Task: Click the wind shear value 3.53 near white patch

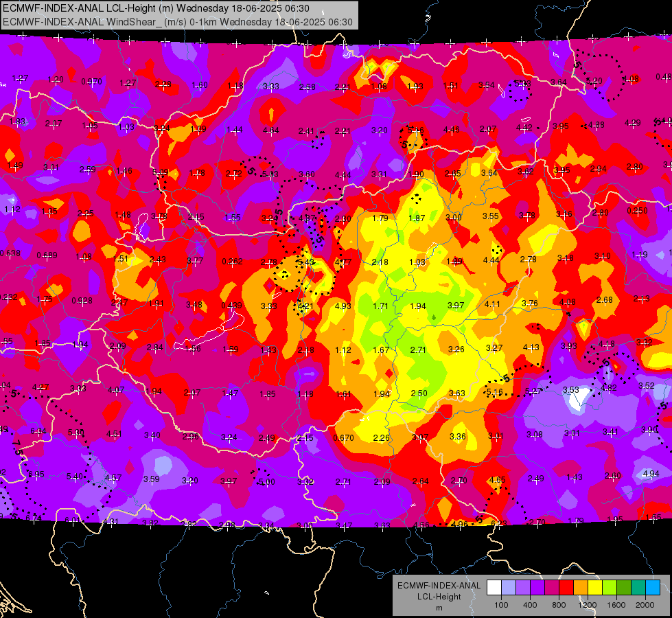Action: click(x=571, y=390)
